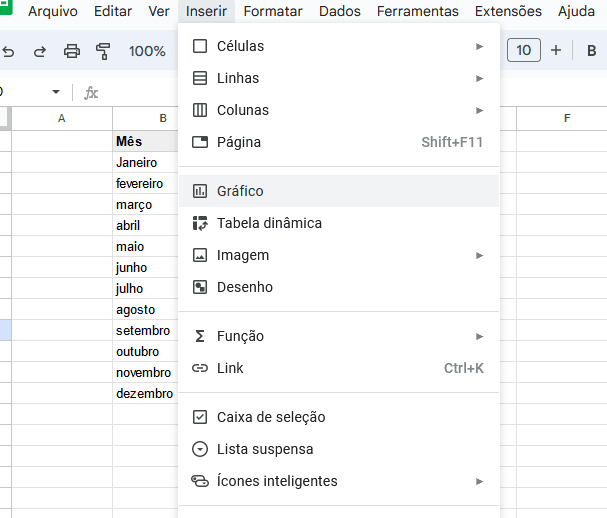Open the zoom level 100% dropdown

tap(147, 51)
